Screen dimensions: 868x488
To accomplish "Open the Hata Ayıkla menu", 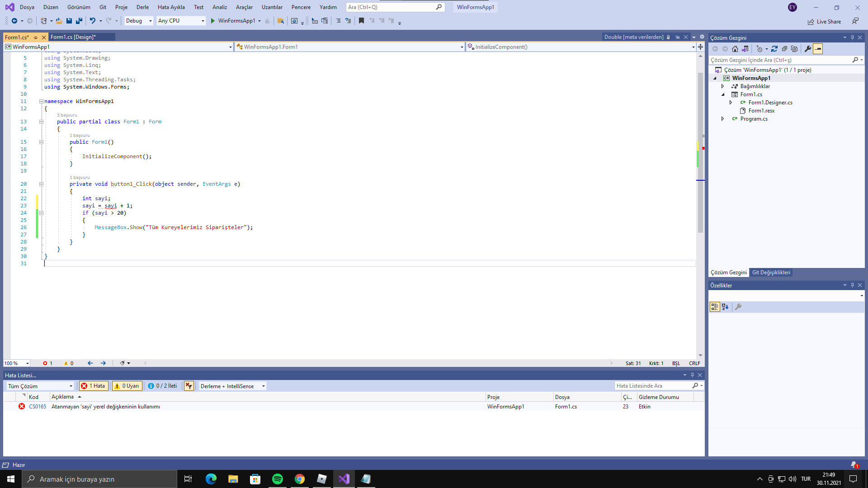I will pos(171,7).
